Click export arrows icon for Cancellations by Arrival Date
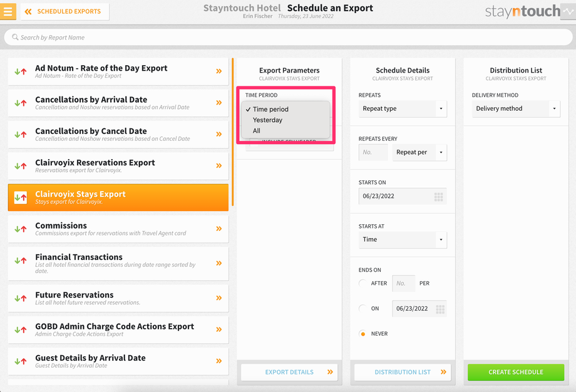576x392 pixels. point(21,103)
